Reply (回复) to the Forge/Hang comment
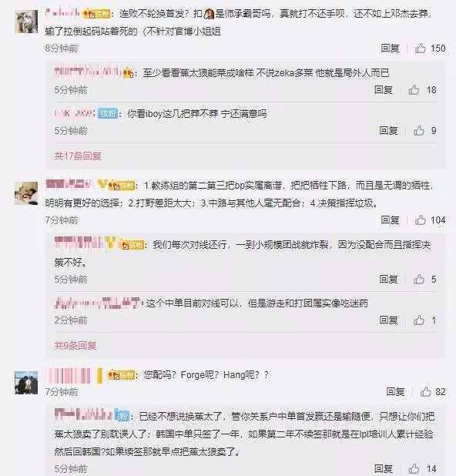The width and height of the screenshot is (456, 476). pos(395,391)
